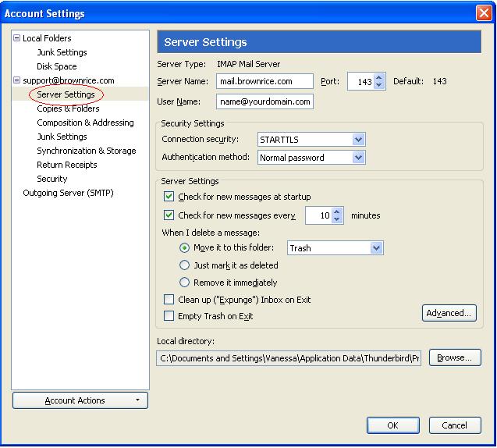The image size is (497, 448).
Task: Select Server Settings in the account tree
Action: (x=66, y=94)
